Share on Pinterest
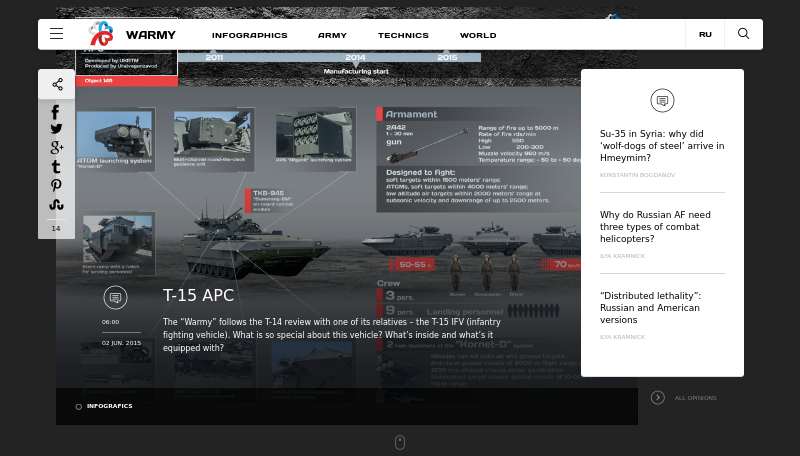 coord(56,185)
